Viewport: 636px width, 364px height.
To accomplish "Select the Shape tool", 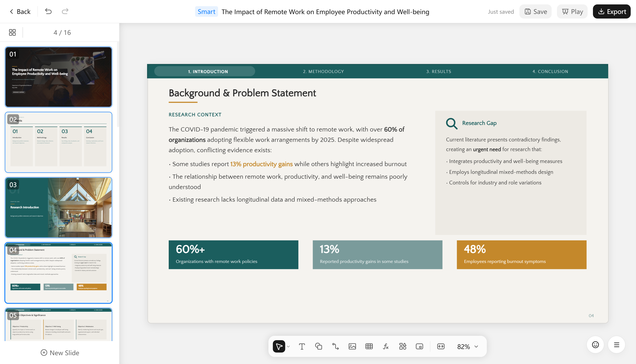I will [x=318, y=347].
